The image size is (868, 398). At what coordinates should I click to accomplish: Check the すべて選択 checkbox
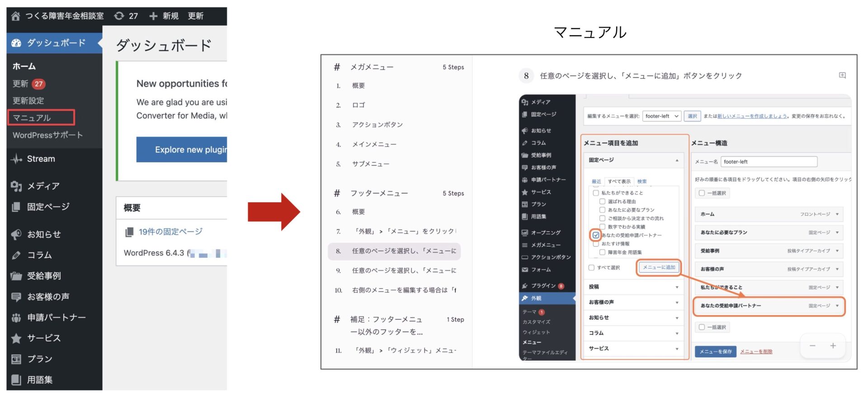point(591,268)
